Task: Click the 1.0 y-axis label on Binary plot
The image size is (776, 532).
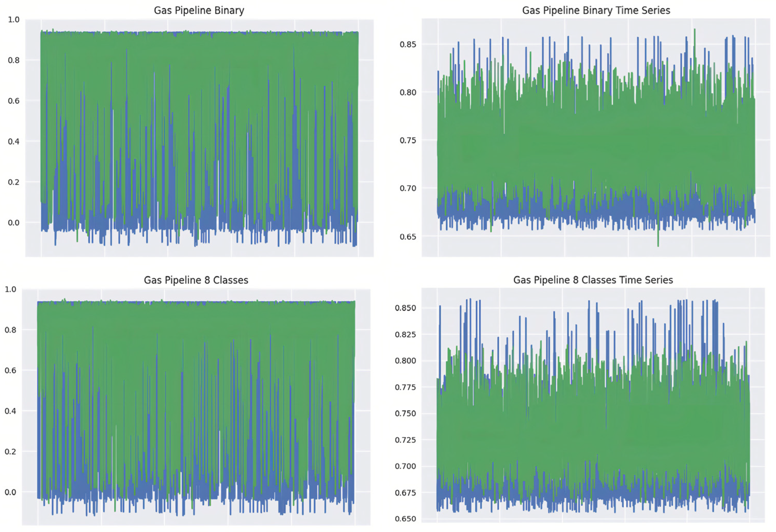Action: (x=14, y=20)
